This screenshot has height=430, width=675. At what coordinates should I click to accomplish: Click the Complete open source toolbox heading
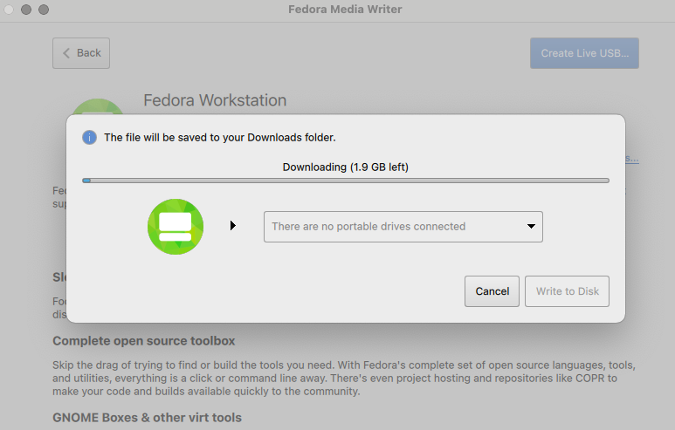143,340
